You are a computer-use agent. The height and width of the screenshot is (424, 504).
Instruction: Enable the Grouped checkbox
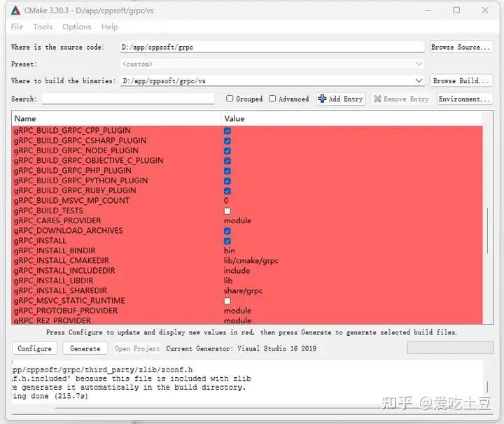pos(230,99)
